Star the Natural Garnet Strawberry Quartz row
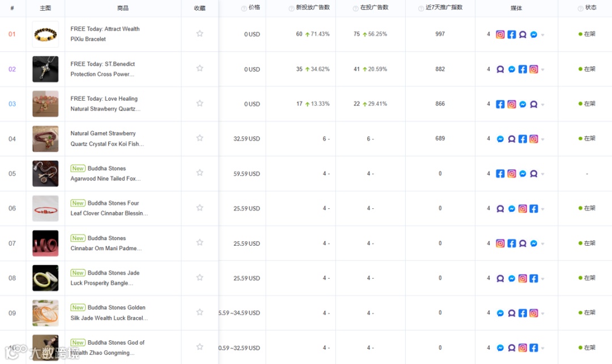612x364 pixels. [x=199, y=138]
